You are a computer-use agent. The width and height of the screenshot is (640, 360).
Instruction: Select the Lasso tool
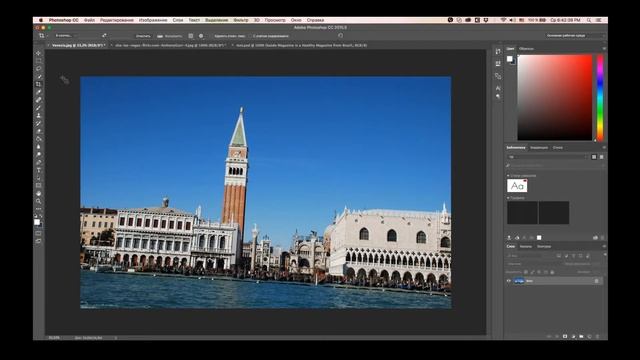coord(39,69)
